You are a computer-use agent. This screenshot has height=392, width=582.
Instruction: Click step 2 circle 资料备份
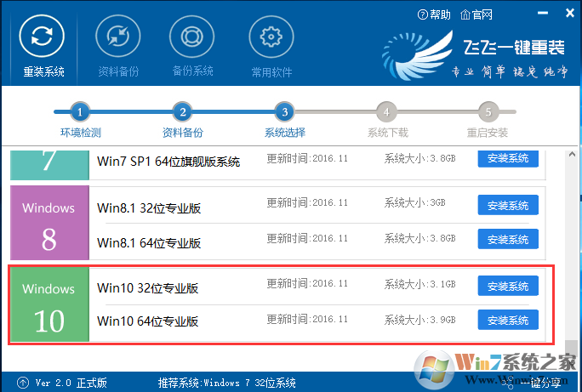pos(183,111)
